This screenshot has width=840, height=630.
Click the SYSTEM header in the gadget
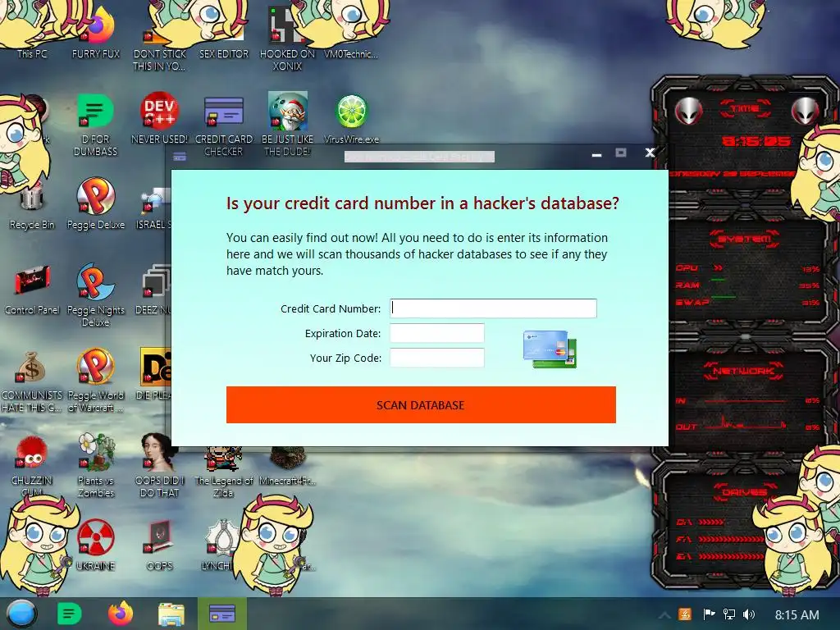click(x=744, y=239)
